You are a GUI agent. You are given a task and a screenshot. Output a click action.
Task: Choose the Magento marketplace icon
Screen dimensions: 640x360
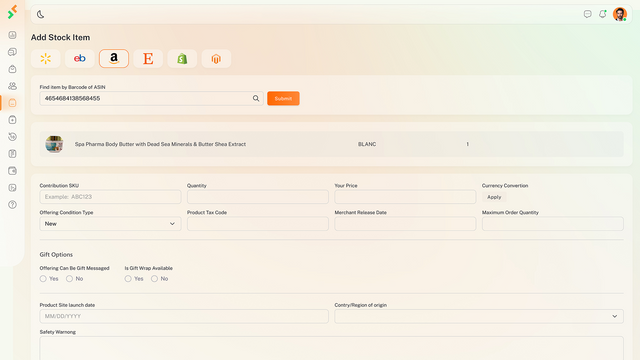216,59
